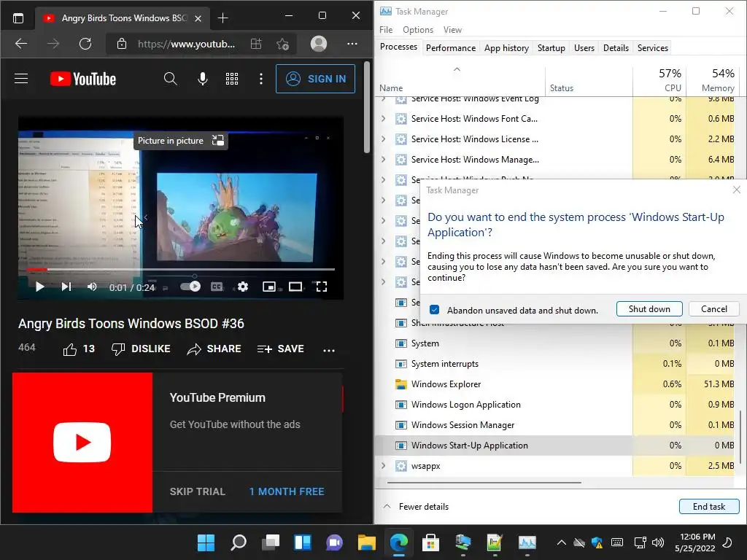Switch to the Startup tab

coord(551,47)
